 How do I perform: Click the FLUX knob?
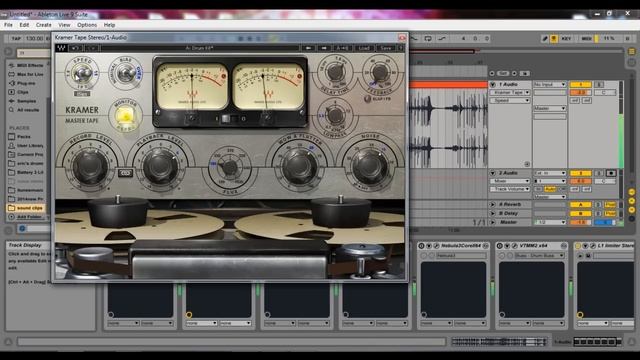click(230, 167)
